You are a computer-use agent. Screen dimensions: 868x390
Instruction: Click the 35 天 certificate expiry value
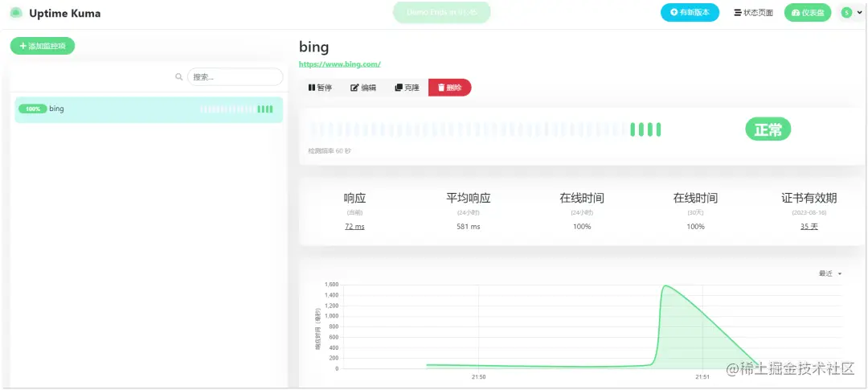coord(809,227)
